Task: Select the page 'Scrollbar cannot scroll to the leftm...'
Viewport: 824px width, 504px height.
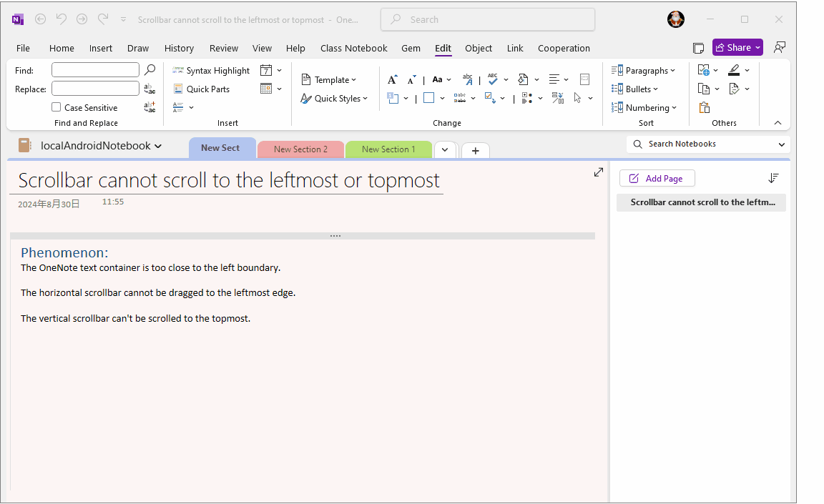Action: [701, 202]
